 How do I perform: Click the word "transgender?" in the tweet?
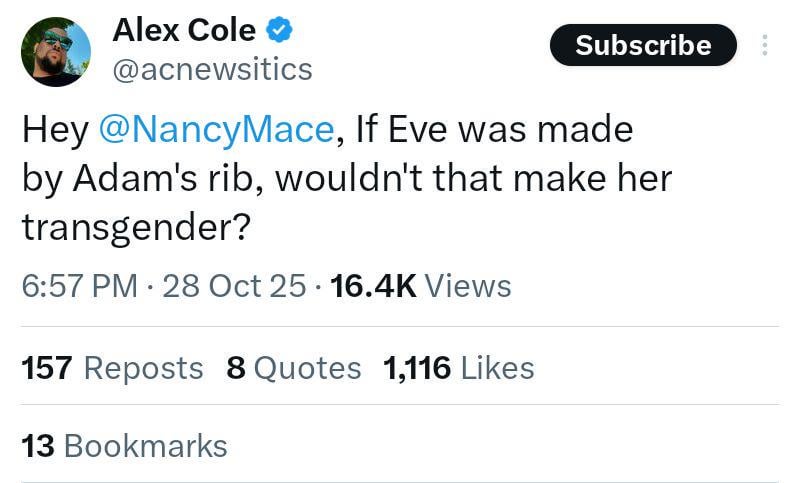click(x=135, y=227)
